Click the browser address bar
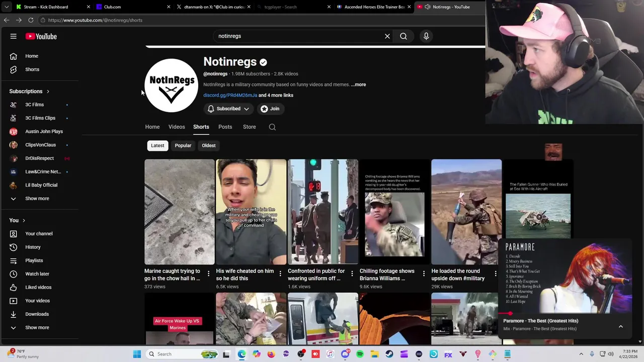Viewport: 644px width, 362px height. click(262, 20)
